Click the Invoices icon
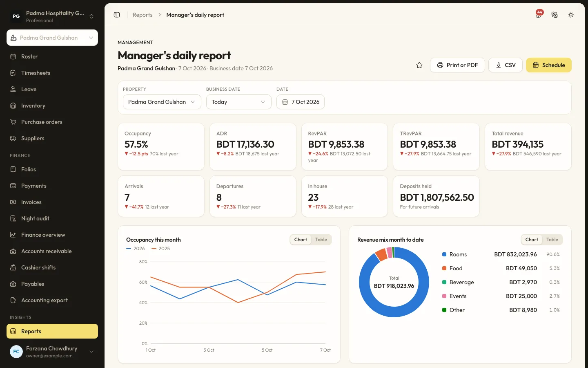This screenshot has width=588, height=368. pyautogui.click(x=13, y=202)
